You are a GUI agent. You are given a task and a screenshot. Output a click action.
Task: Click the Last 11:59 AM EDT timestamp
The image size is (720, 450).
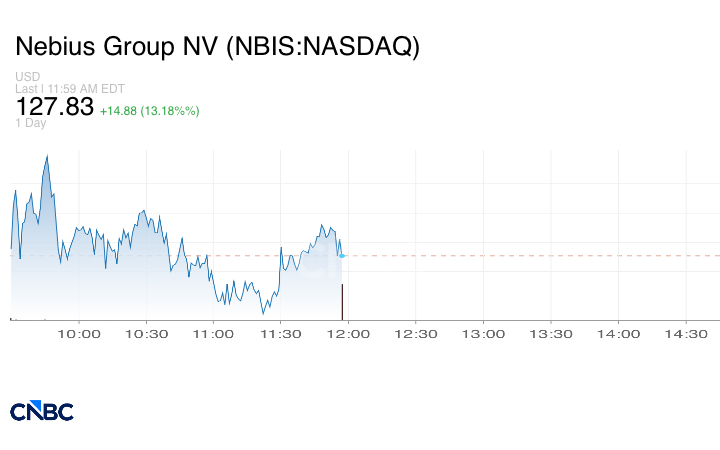pos(68,88)
